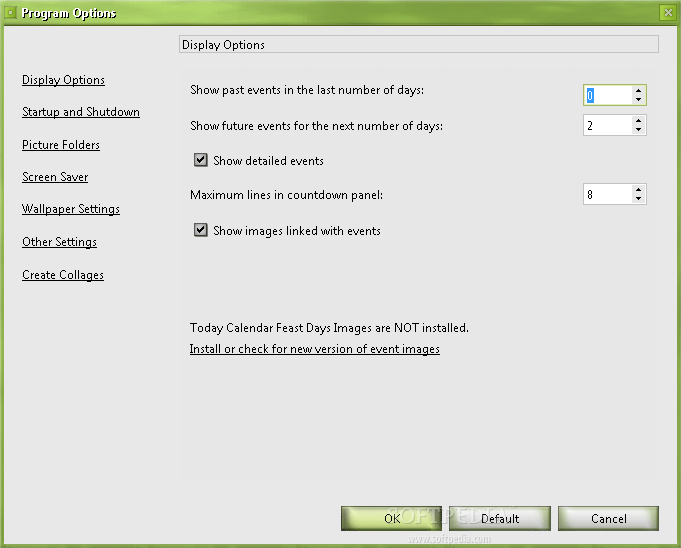Increase past events days value

pos(638,91)
